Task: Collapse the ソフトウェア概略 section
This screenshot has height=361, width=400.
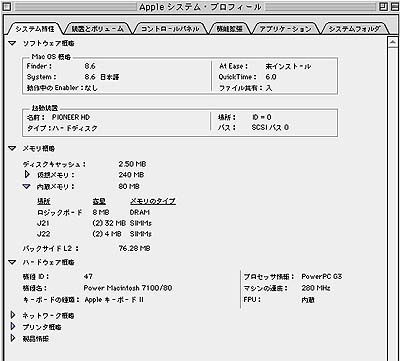Action: pyautogui.click(x=13, y=43)
